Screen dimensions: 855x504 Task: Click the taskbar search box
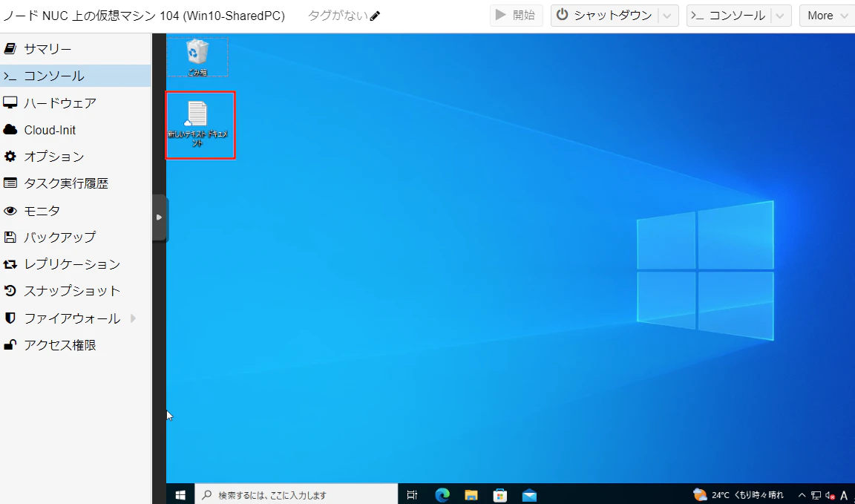click(x=297, y=495)
